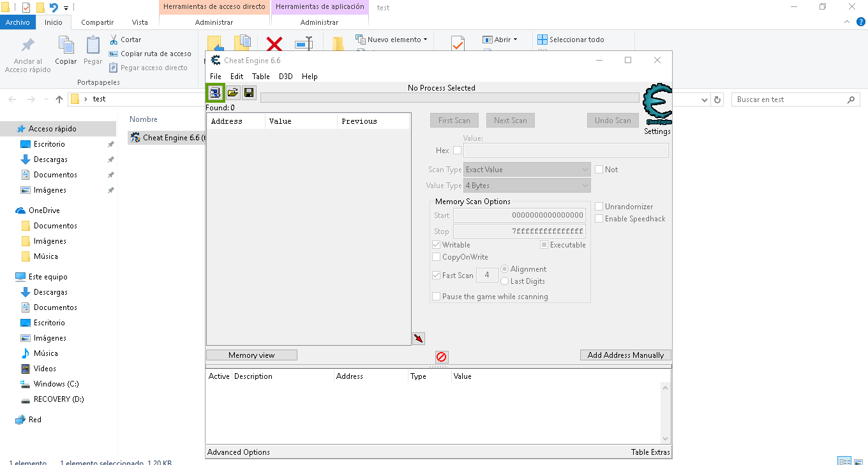
Task: Open the File menu in Cheat Engine
Action: pos(216,77)
